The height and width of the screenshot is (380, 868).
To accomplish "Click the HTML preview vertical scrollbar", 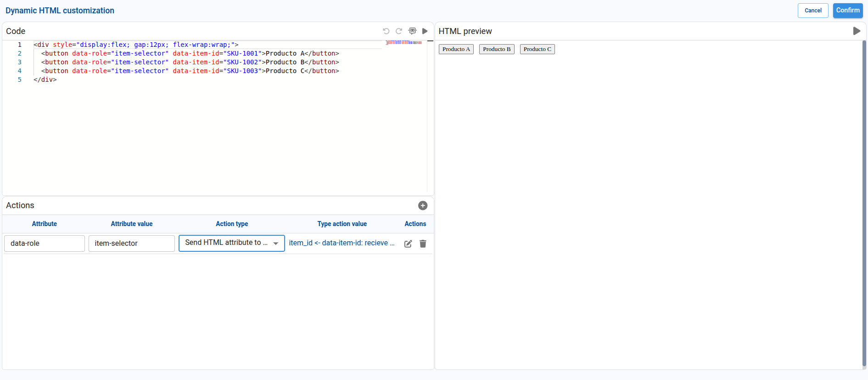I will [x=864, y=204].
